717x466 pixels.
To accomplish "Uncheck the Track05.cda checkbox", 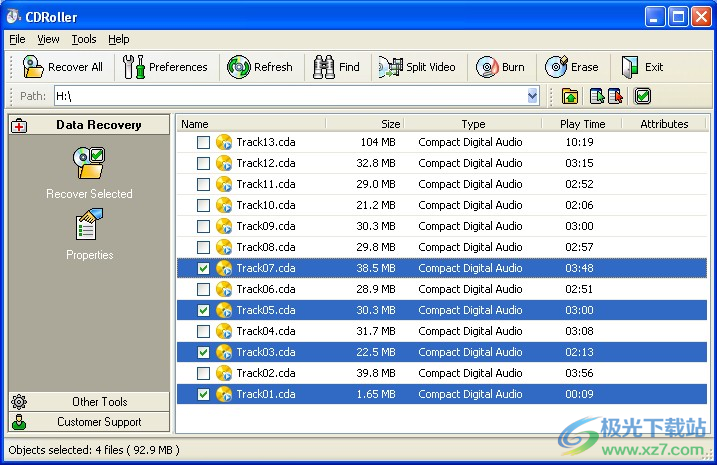I will click(x=203, y=311).
